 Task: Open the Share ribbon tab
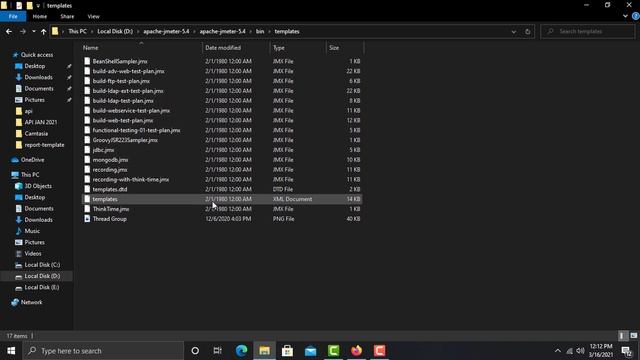pyautogui.click(x=67, y=16)
